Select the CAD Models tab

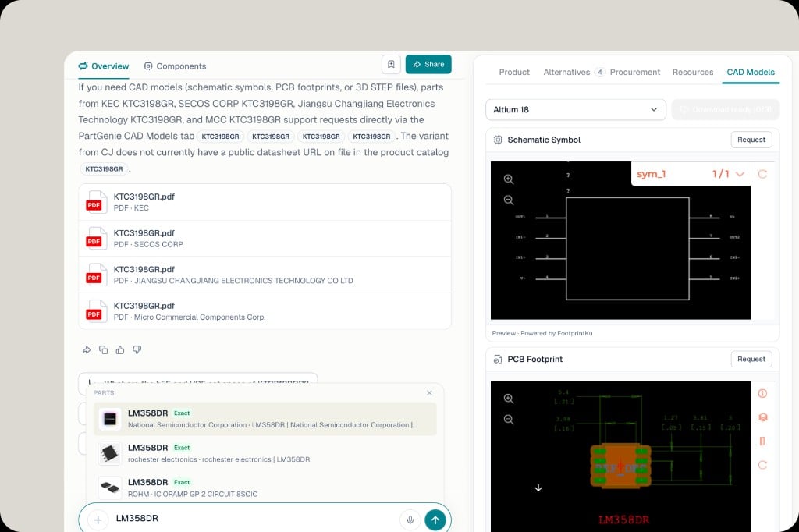pos(751,73)
